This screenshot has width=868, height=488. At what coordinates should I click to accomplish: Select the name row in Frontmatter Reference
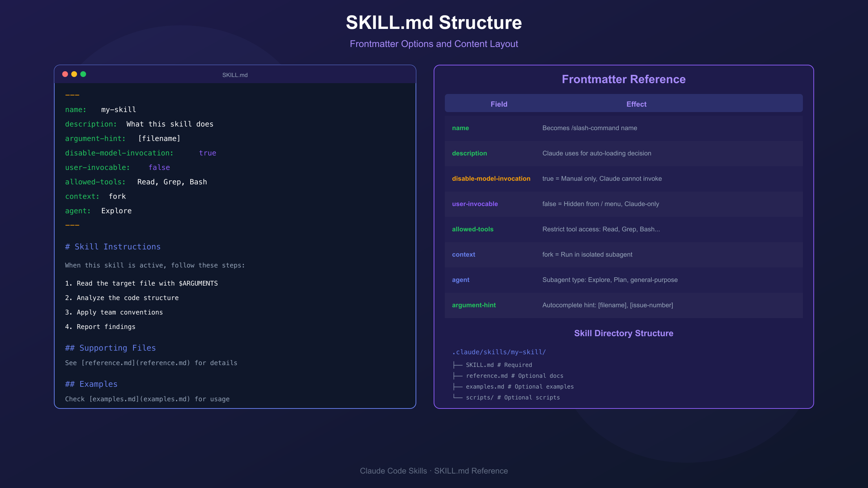(460, 128)
